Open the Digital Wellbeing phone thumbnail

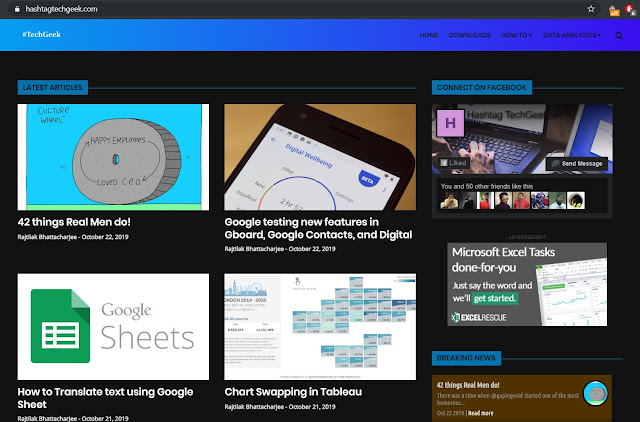pos(320,157)
